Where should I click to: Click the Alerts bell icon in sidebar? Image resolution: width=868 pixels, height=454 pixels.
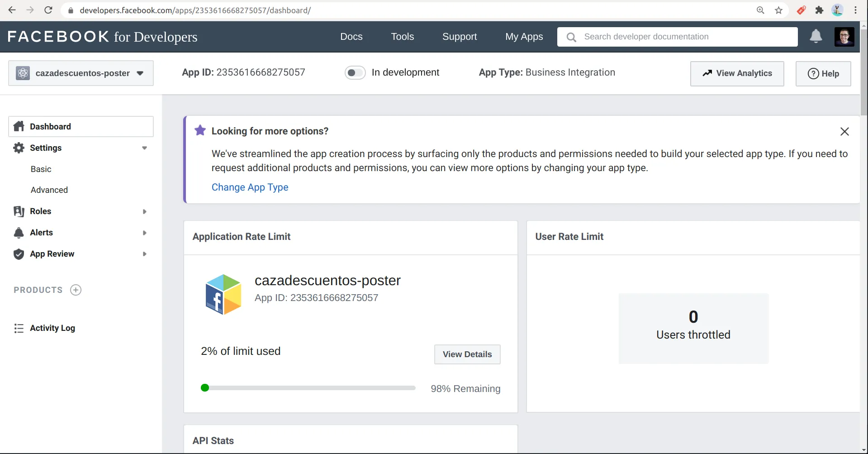point(19,233)
